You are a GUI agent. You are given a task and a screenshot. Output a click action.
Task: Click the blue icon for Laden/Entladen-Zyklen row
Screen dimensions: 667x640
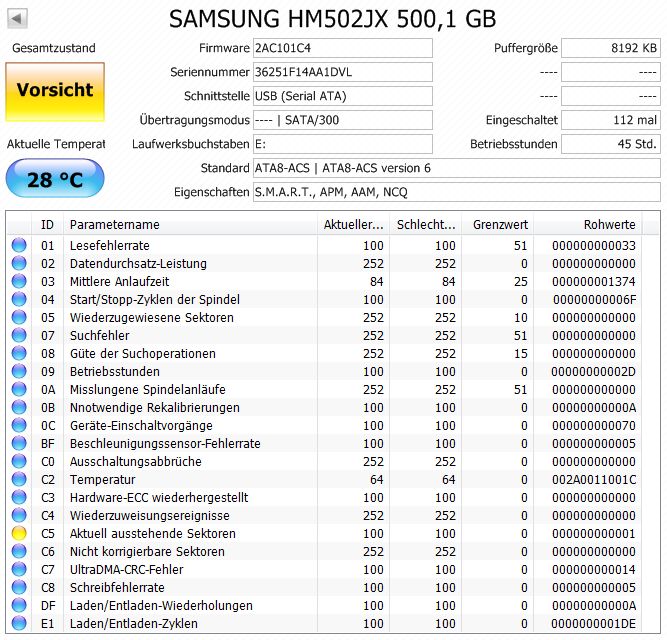(x=19, y=623)
